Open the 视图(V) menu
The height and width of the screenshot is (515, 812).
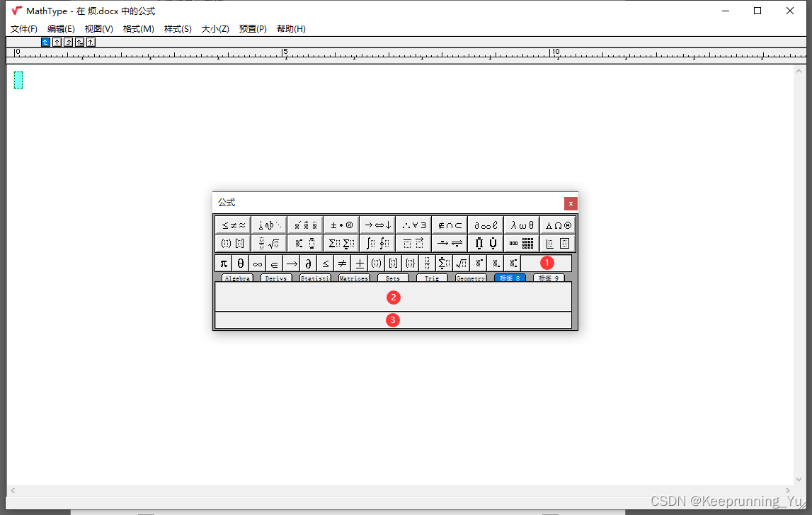pyautogui.click(x=99, y=29)
